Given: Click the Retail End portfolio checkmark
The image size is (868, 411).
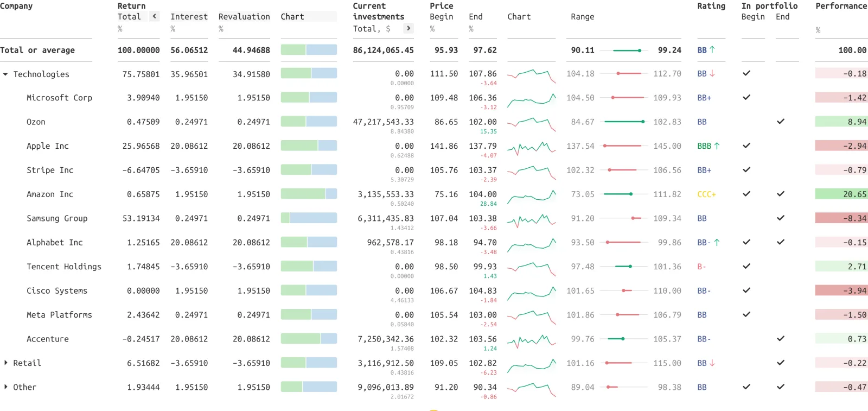Looking at the screenshot, I should coord(781,363).
